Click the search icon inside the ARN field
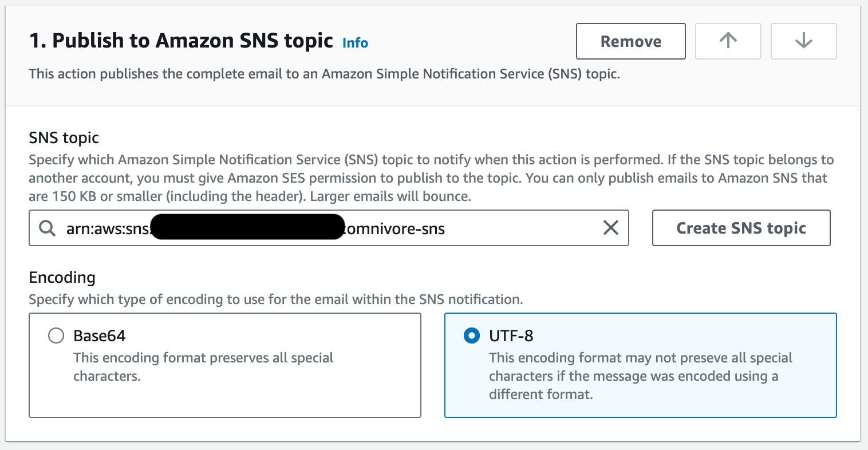The height and width of the screenshot is (450, 868). coord(46,227)
